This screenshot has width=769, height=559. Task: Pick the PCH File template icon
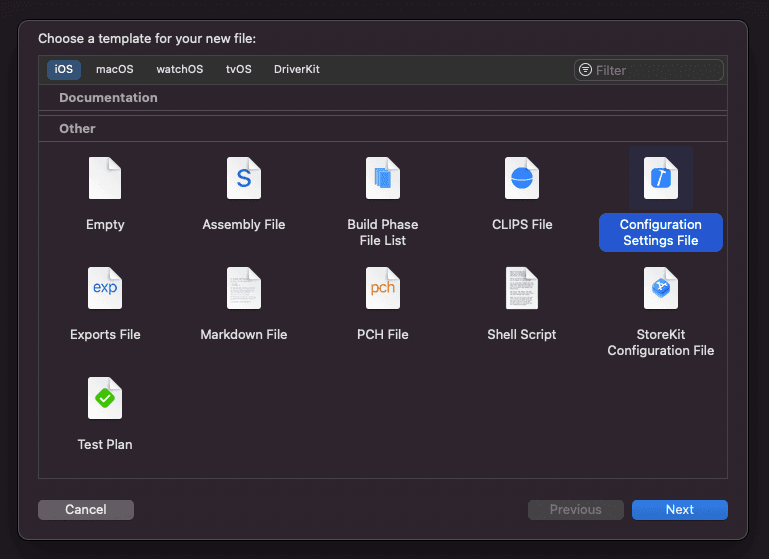click(383, 288)
